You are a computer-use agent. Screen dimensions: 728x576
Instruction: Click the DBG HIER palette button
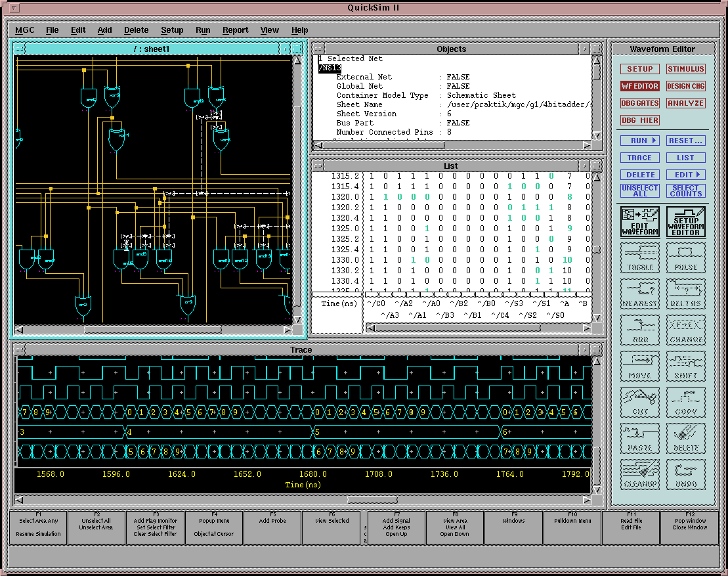pyautogui.click(x=640, y=120)
